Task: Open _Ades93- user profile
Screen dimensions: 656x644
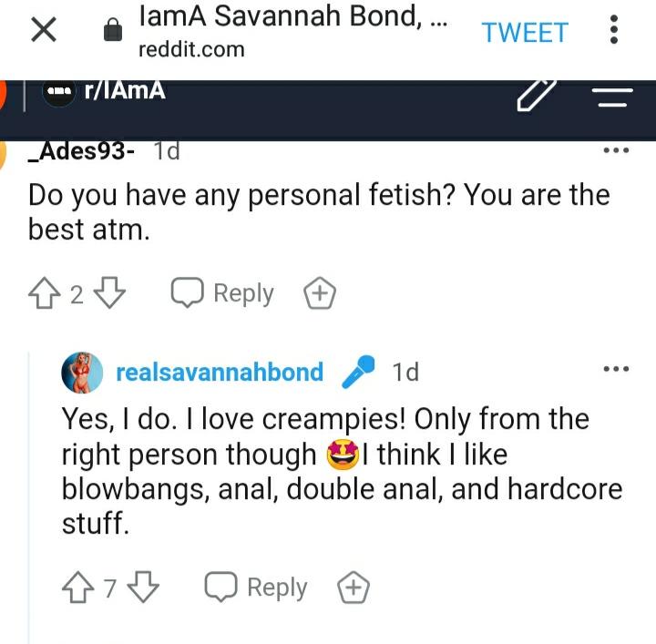Action: 83,150
